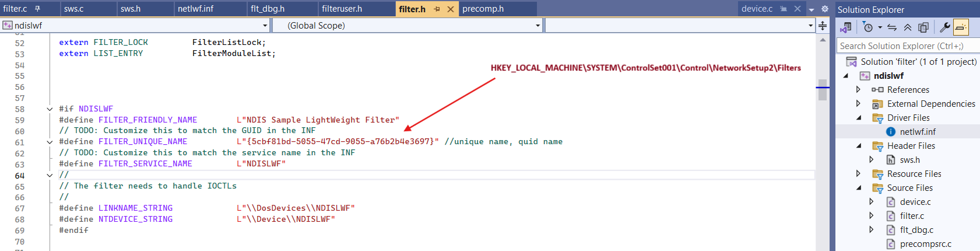
Task: Click Show All Files icon
Action: click(923, 27)
